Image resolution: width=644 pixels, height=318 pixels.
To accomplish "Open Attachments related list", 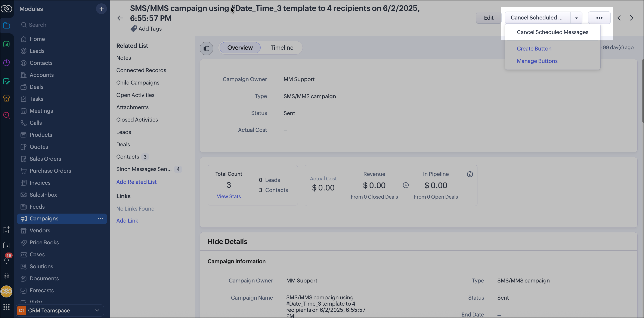I will 132,107.
